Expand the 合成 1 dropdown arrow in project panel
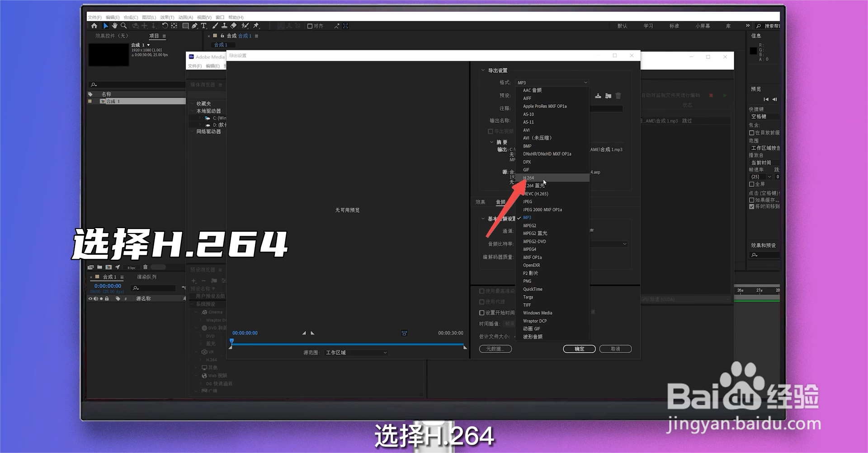868x453 pixels. [x=148, y=45]
